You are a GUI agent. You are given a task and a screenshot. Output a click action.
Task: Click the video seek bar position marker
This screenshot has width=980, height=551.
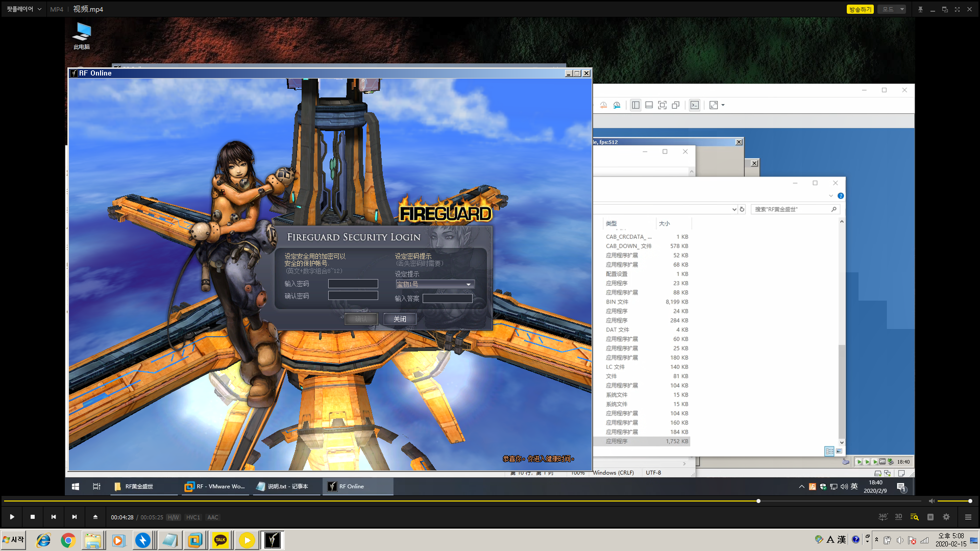[x=758, y=501]
